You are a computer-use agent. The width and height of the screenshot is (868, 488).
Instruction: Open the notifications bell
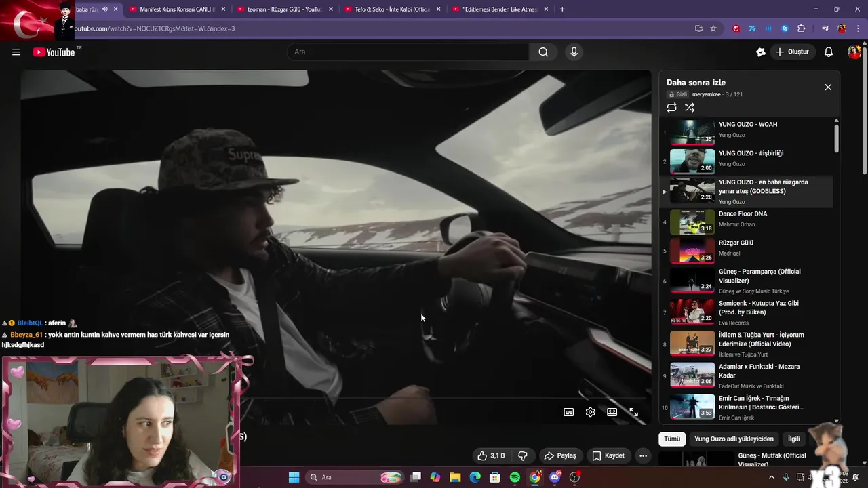829,52
